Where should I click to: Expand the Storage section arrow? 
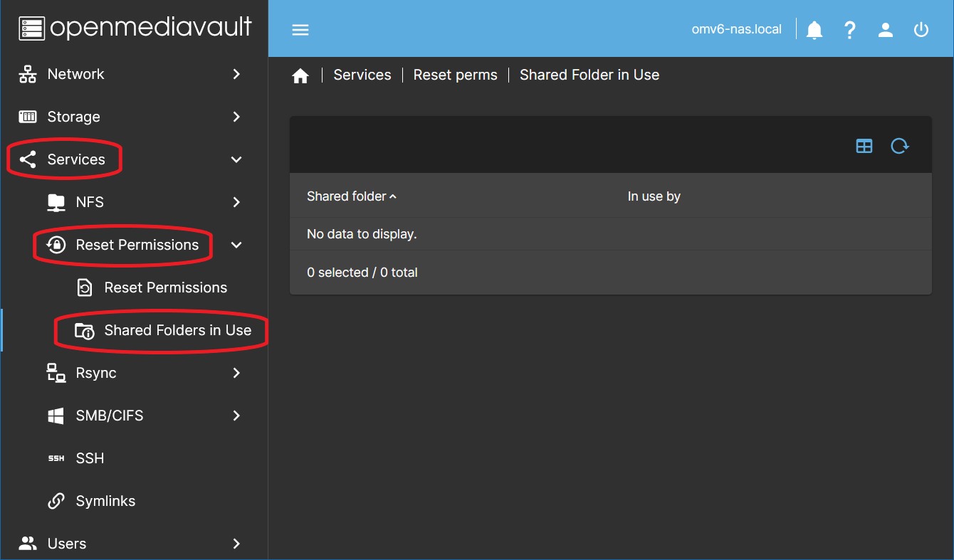coord(236,117)
